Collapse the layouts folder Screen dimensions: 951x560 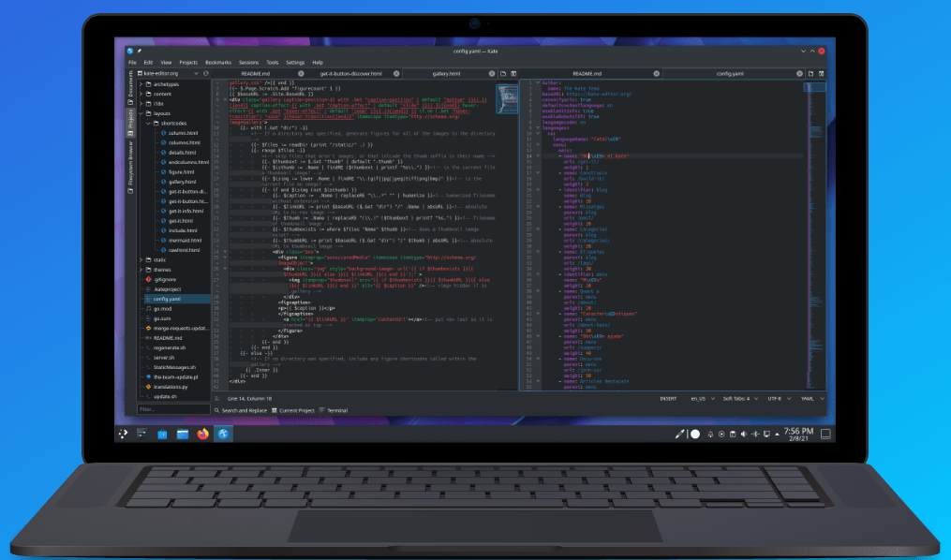tap(141, 113)
